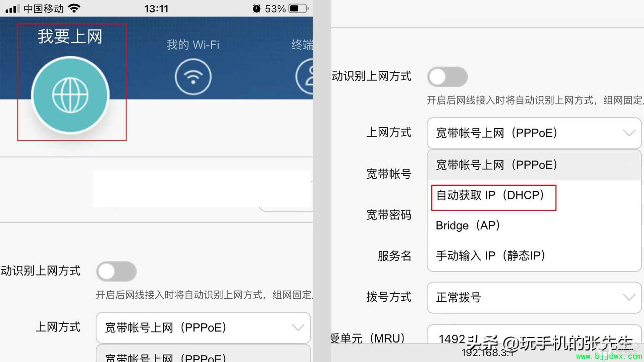Tap the cellular signal bars icon
Image resolution: width=644 pixels, height=362 pixels.
pos(12,8)
